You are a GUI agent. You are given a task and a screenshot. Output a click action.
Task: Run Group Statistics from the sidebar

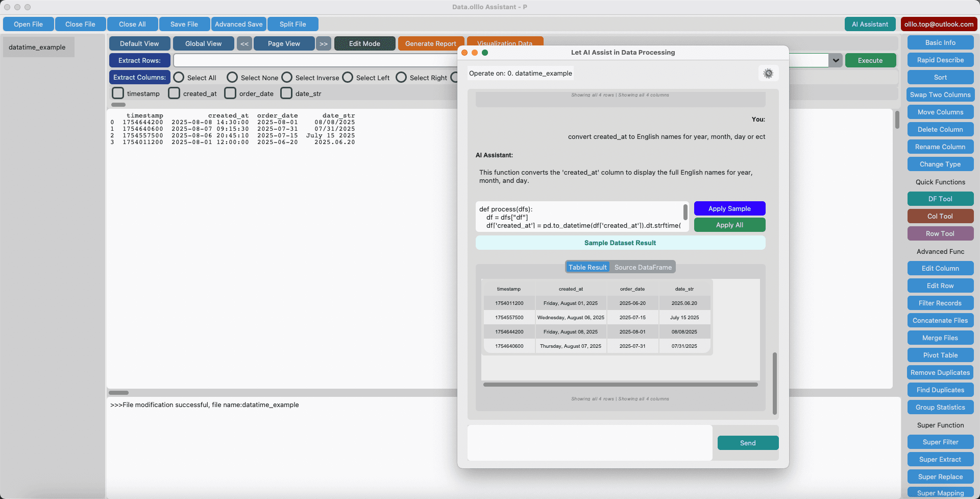coord(940,407)
